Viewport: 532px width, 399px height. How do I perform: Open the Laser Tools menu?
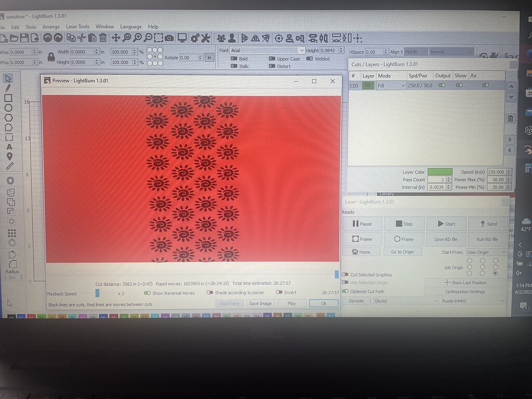pos(78,26)
